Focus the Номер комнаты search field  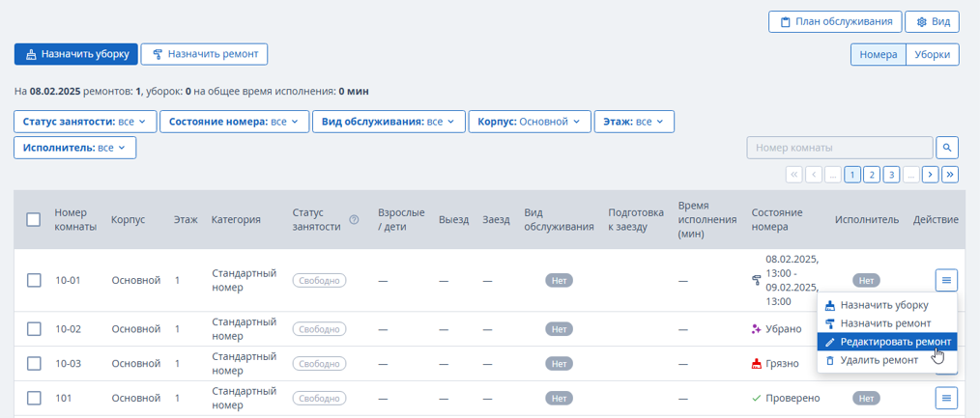(x=839, y=148)
